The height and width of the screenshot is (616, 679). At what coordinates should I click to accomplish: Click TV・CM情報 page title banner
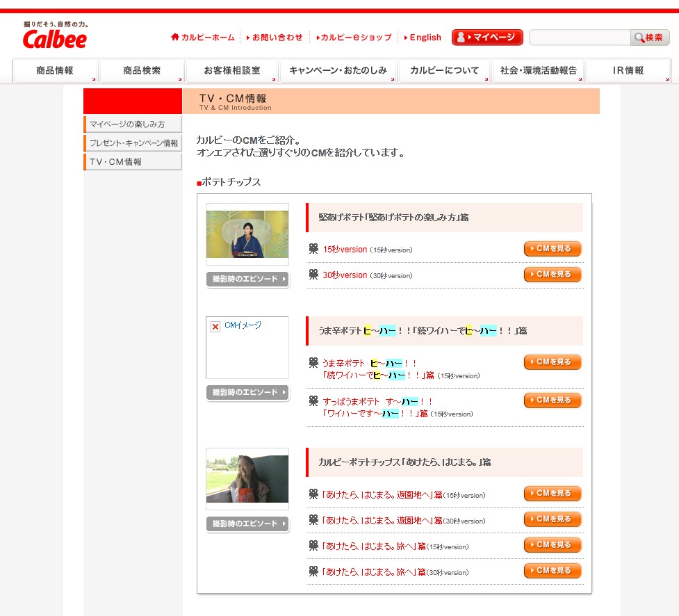pyautogui.click(x=391, y=102)
